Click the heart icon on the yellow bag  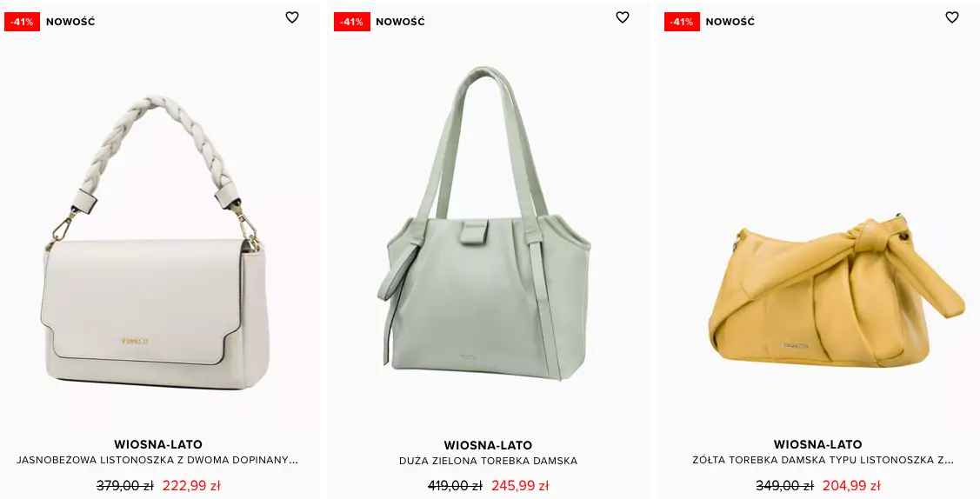point(952,17)
